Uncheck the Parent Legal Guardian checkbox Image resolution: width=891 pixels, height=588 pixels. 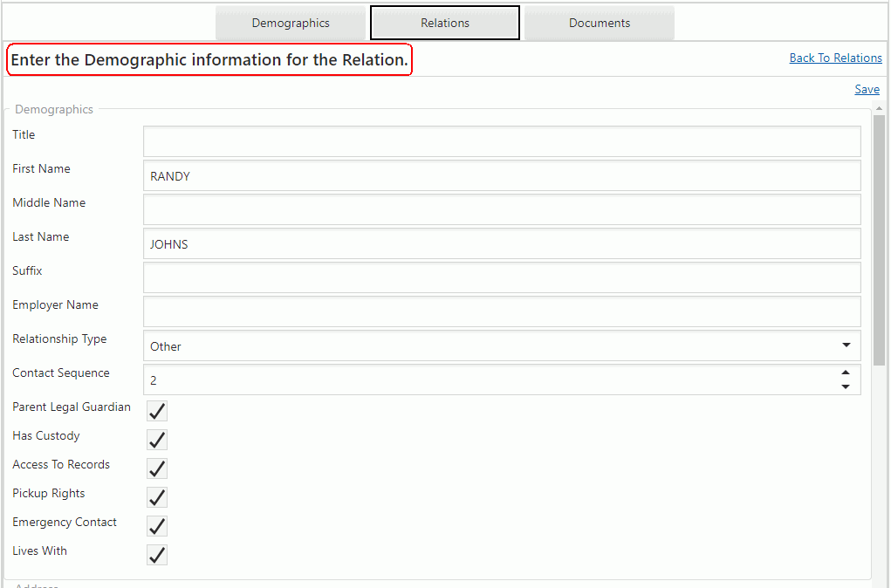[157, 411]
